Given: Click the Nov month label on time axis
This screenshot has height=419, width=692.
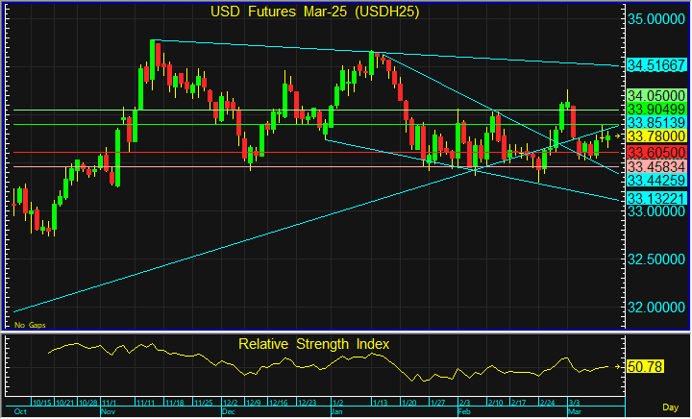Looking at the screenshot, I should (x=108, y=410).
